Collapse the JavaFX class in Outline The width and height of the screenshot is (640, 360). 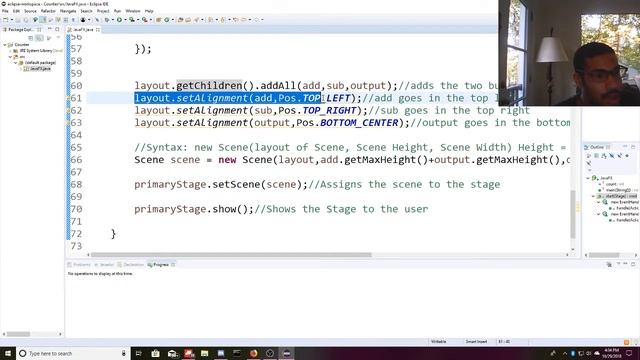[x=588, y=178]
